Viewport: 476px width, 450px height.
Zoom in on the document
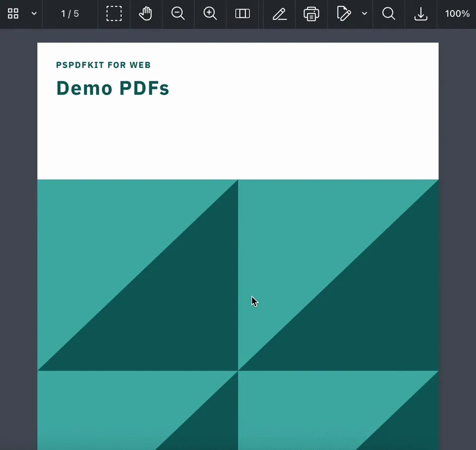(x=210, y=14)
